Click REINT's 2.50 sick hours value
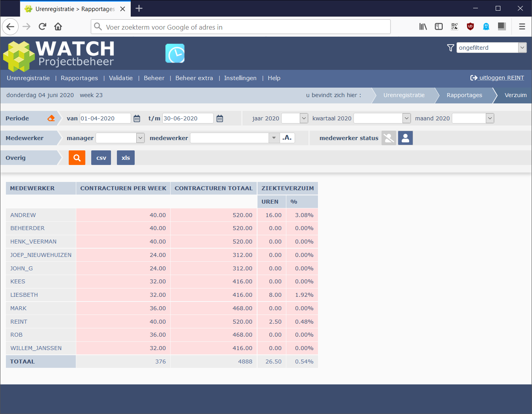 pos(275,322)
